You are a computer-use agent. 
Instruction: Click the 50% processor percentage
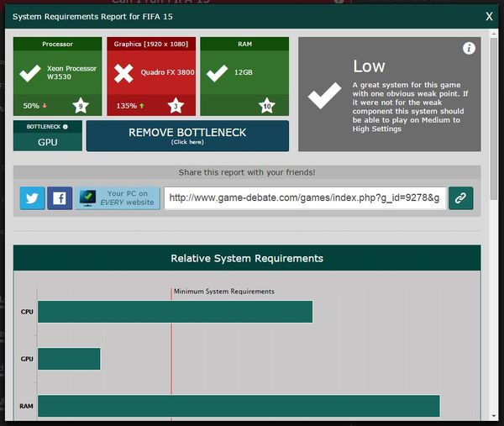coord(31,106)
